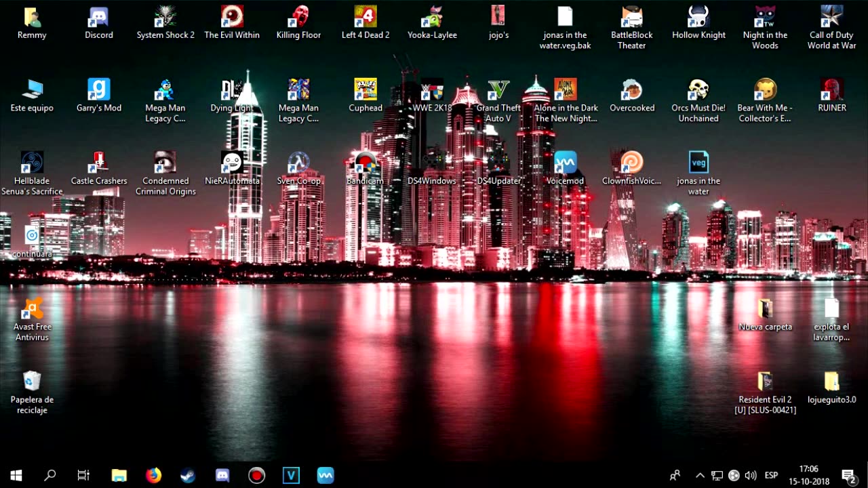Open Steam from the taskbar
Image resolution: width=868 pixels, height=488 pixels.
coord(188,475)
